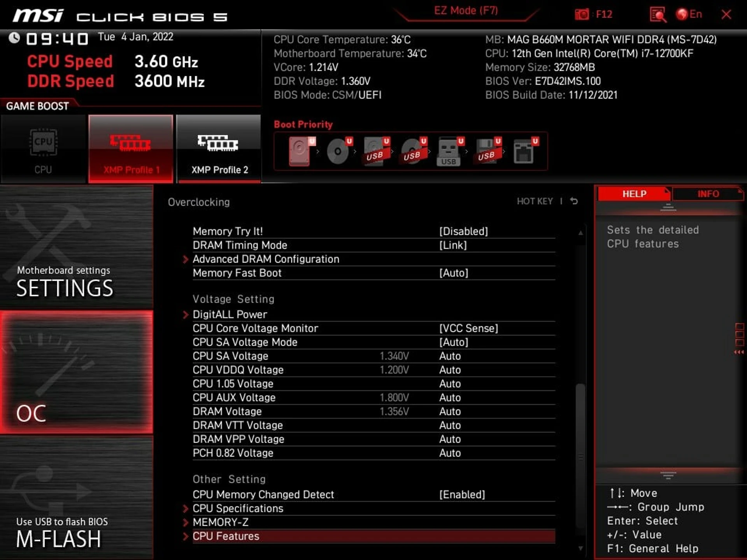Click the side panel toggle arrows icon
This screenshot has height=560, width=747.
pos(739,338)
